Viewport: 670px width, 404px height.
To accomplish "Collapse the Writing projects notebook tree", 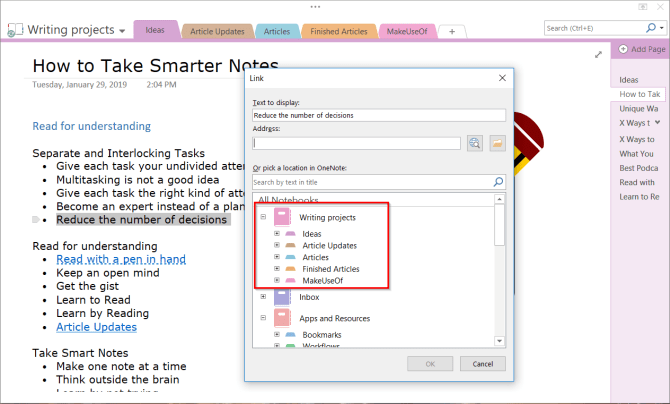I will pos(263,217).
